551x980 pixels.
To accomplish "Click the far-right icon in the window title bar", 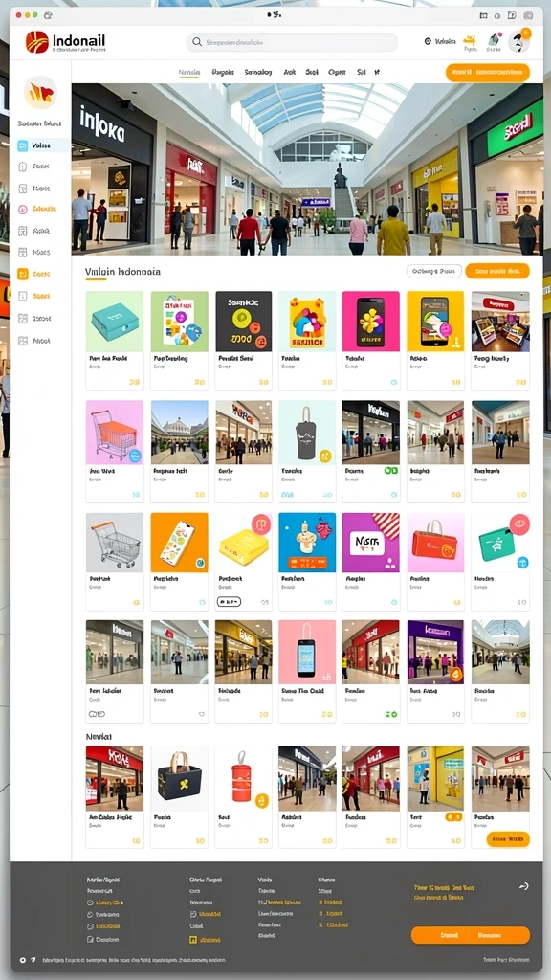I will pyautogui.click(x=528, y=15).
